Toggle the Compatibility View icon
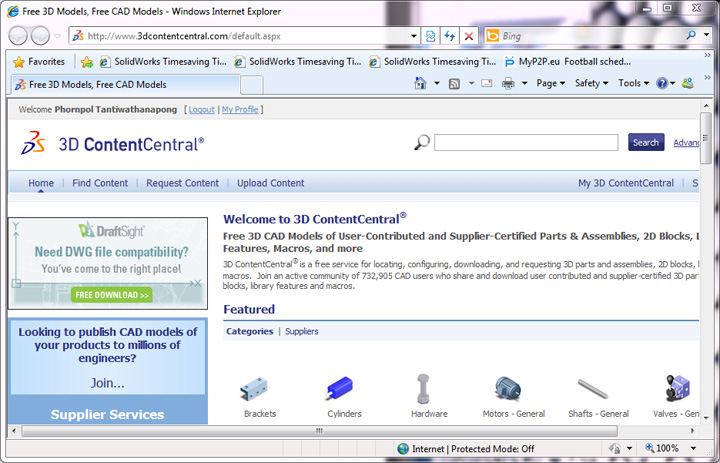The height and width of the screenshot is (463, 720). (x=430, y=36)
